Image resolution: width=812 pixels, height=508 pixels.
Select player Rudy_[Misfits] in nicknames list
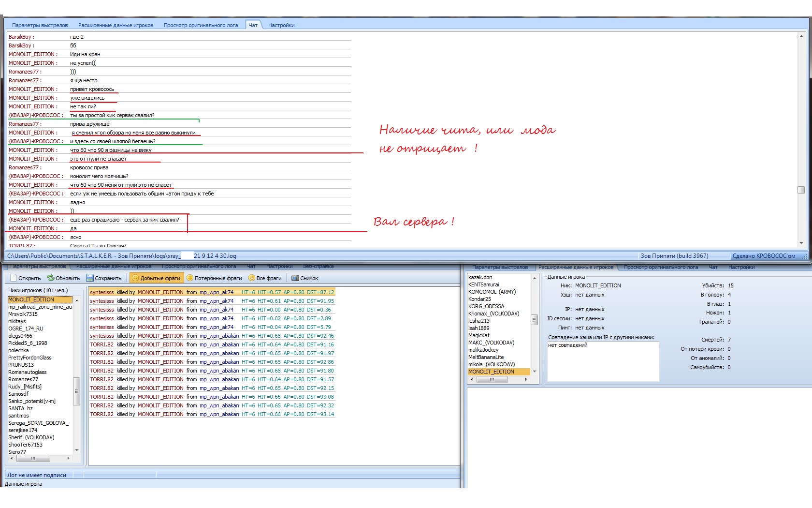[x=25, y=387]
